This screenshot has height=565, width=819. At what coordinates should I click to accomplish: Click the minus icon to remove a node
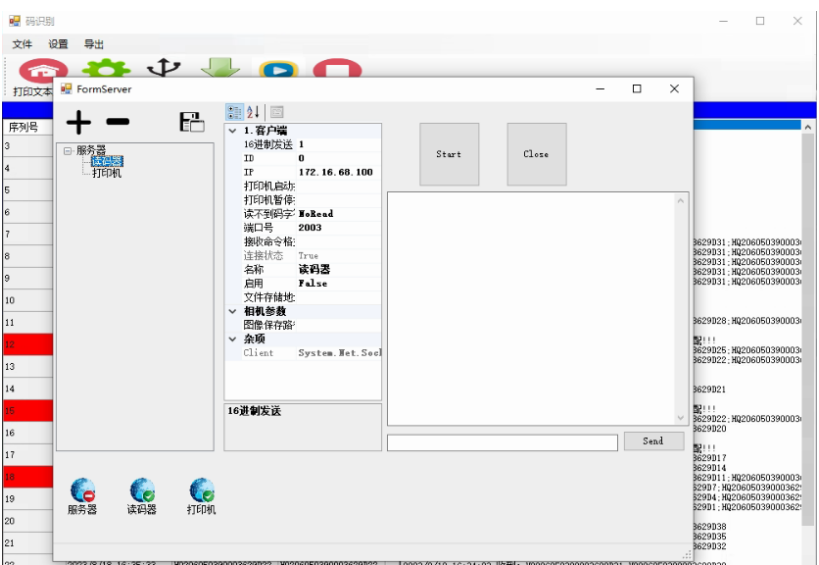click(118, 123)
